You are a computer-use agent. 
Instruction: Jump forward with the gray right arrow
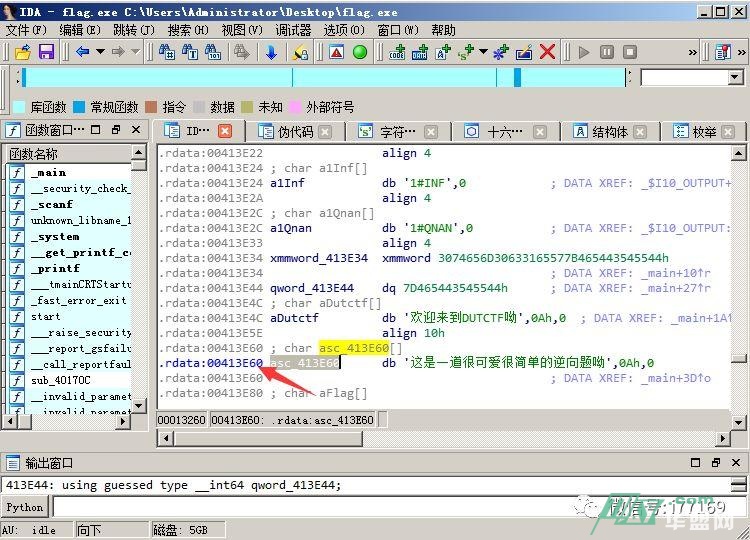[118, 51]
